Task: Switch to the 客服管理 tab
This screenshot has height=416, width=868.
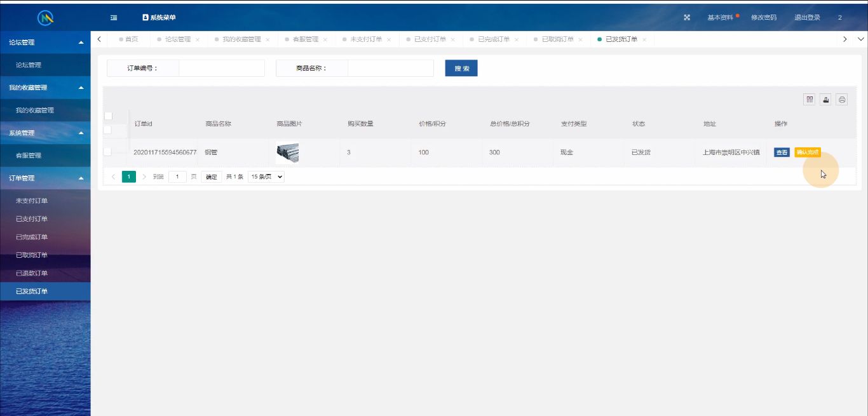Action: click(306, 39)
